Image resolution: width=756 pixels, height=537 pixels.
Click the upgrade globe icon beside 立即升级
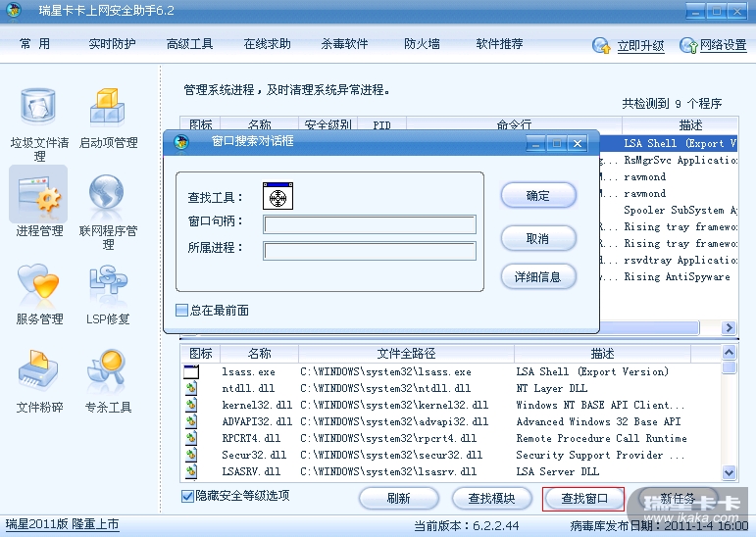(601, 46)
